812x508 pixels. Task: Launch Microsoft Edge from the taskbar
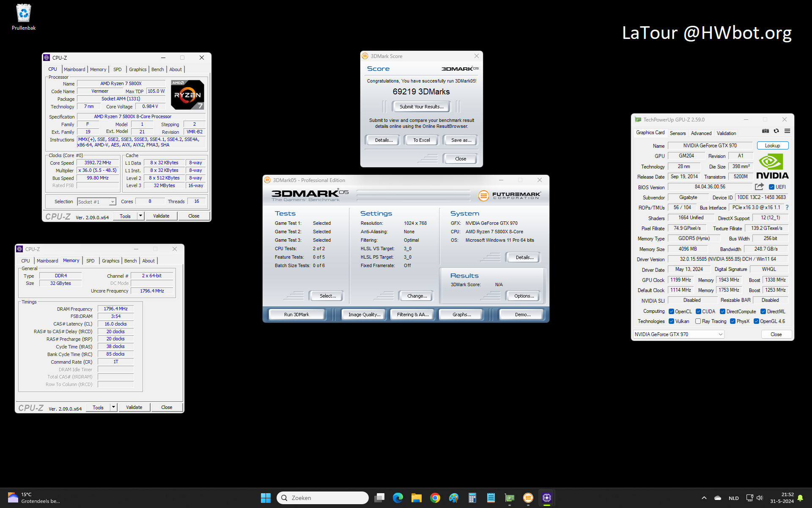tap(398, 498)
